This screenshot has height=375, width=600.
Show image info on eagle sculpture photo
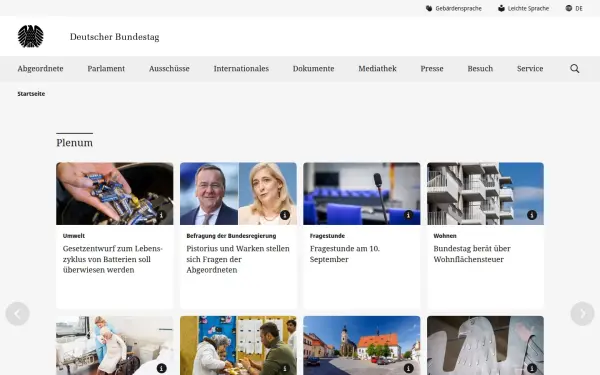(x=532, y=368)
